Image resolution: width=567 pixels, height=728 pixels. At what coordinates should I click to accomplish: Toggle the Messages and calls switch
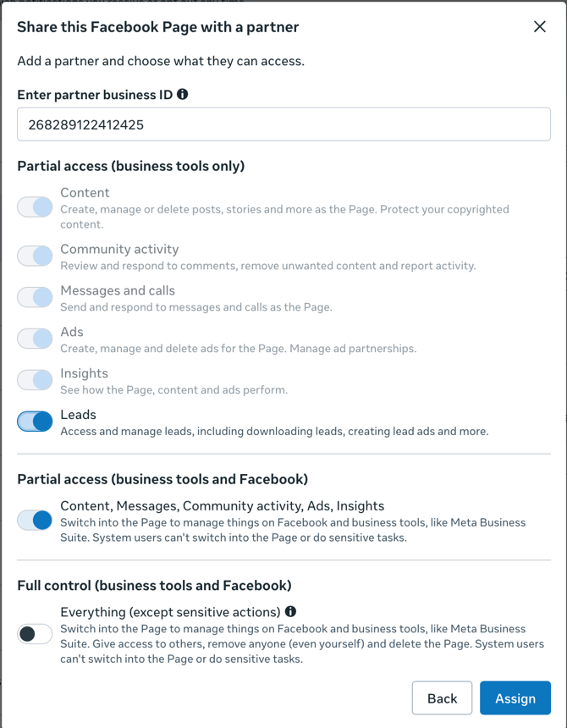[35, 297]
